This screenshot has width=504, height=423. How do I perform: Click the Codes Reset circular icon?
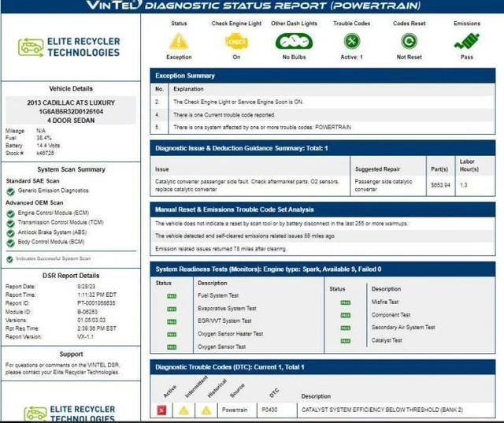[x=409, y=41]
